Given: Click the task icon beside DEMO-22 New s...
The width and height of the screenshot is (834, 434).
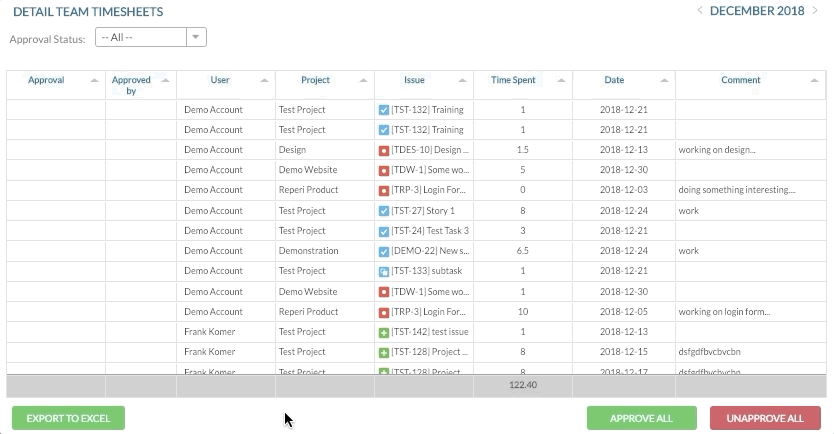Looking at the screenshot, I should pos(384,251).
